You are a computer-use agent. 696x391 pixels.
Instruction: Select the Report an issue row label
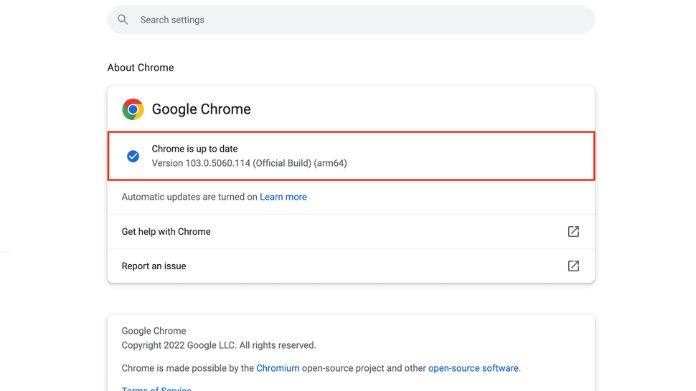pos(154,266)
